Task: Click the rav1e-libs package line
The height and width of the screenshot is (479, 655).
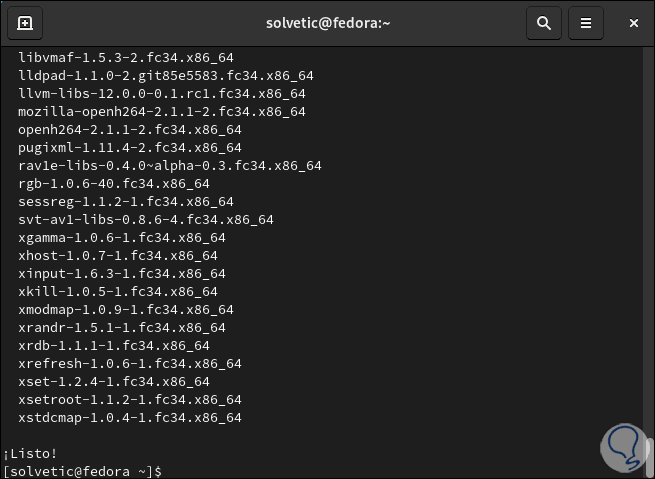Action: click(x=169, y=165)
